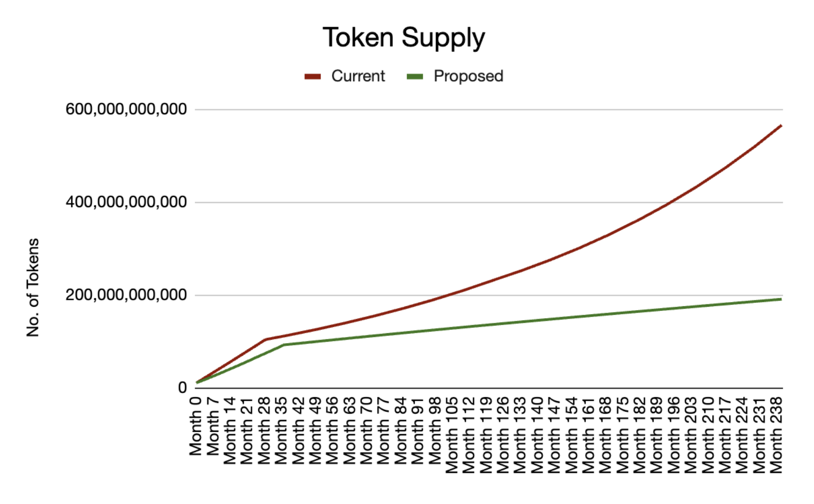Viewport: 814px width, 504px height.
Task: Select the Month 35 x-axis label
Action: coord(281,430)
